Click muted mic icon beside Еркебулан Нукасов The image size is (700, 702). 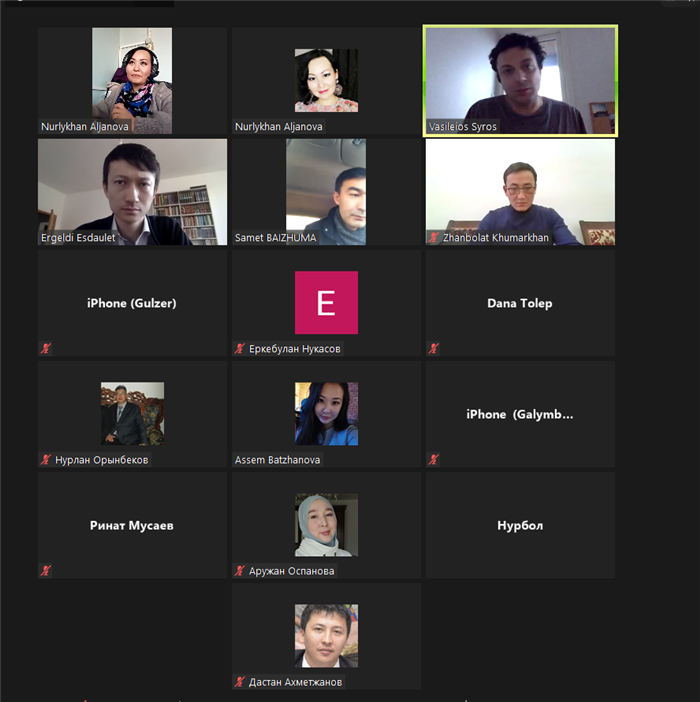point(239,348)
